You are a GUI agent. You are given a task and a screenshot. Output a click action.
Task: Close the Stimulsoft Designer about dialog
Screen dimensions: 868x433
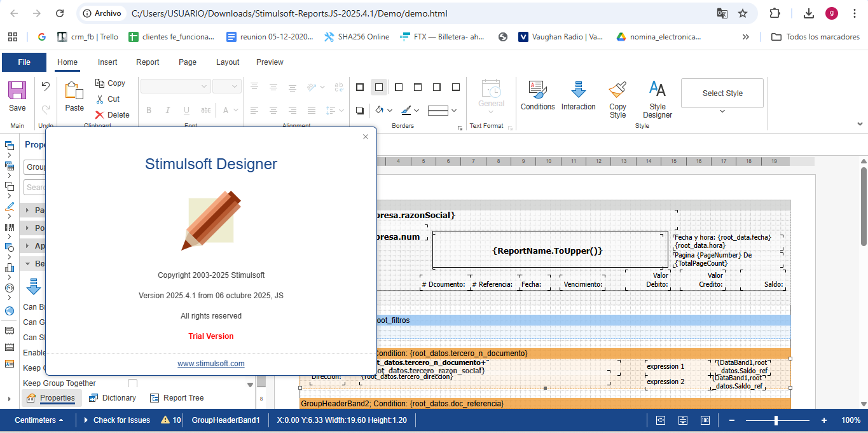[366, 137]
